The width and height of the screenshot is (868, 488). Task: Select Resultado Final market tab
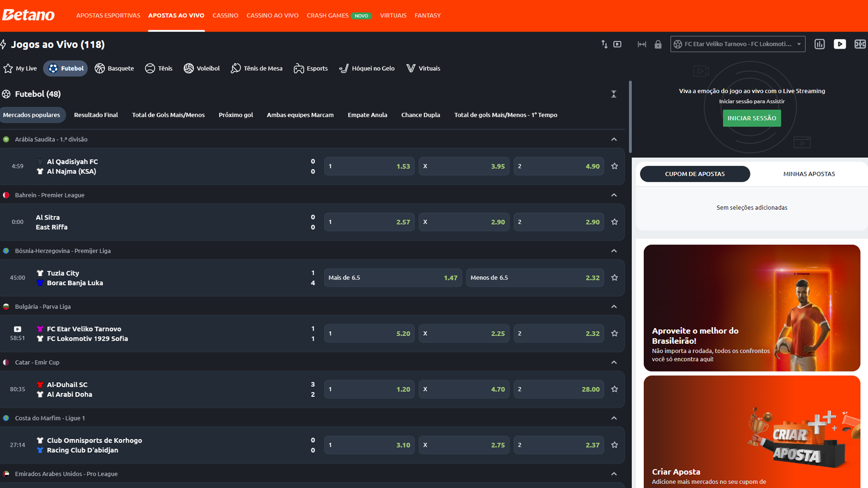[96, 115]
